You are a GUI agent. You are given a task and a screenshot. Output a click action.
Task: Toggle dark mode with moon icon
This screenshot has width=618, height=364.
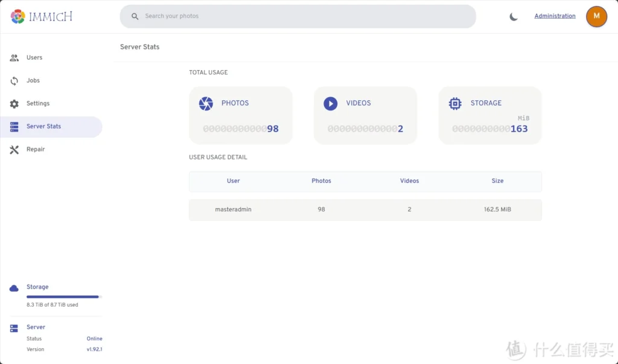514,17
